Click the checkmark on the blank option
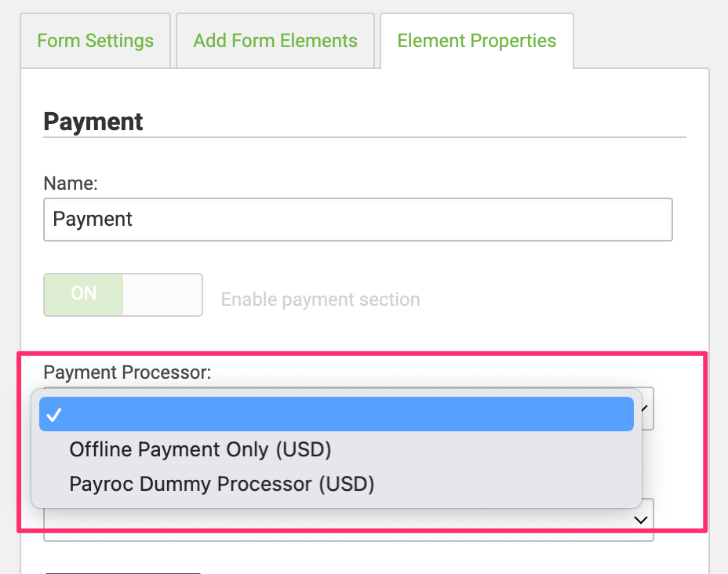728x574 pixels. point(54,415)
